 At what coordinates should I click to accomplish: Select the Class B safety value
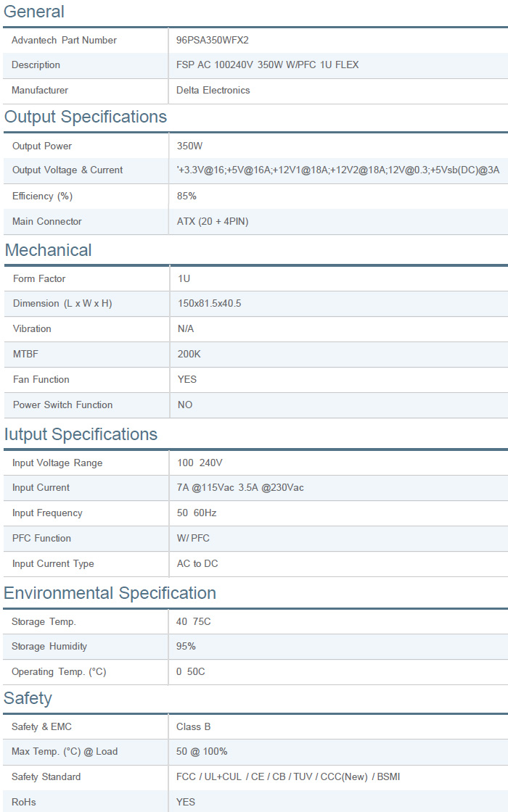click(194, 726)
